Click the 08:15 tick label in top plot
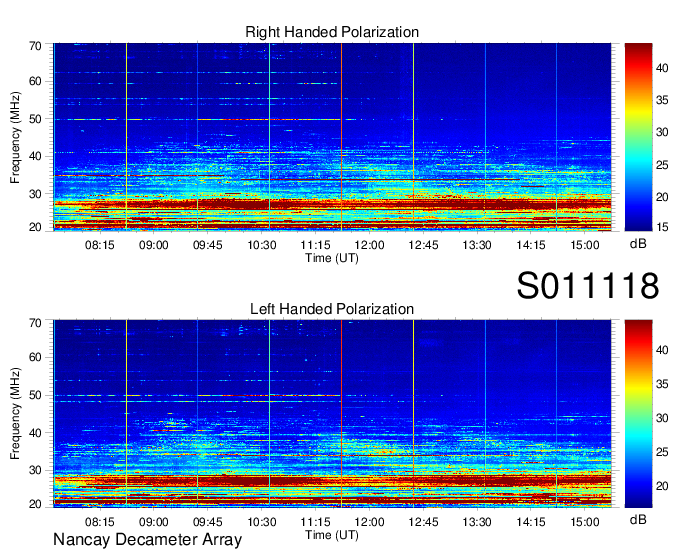 click(x=100, y=245)
